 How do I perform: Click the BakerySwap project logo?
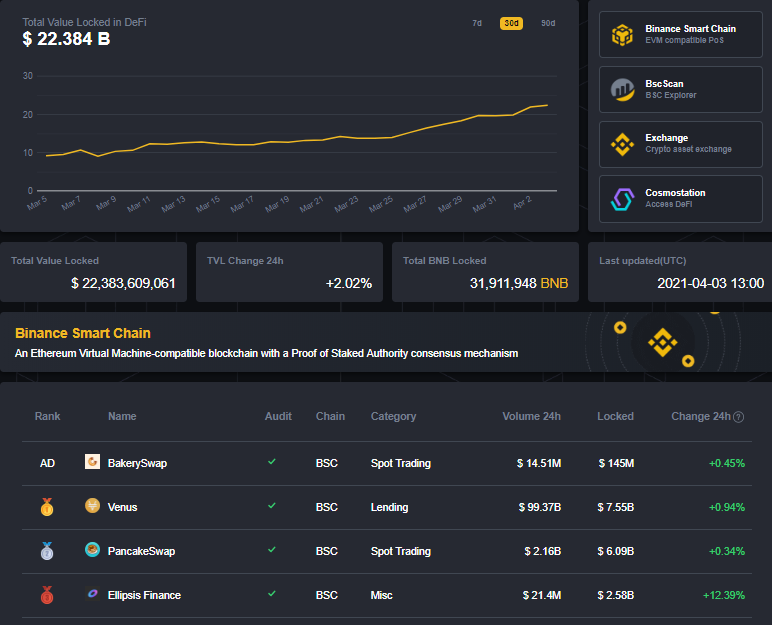92,463
